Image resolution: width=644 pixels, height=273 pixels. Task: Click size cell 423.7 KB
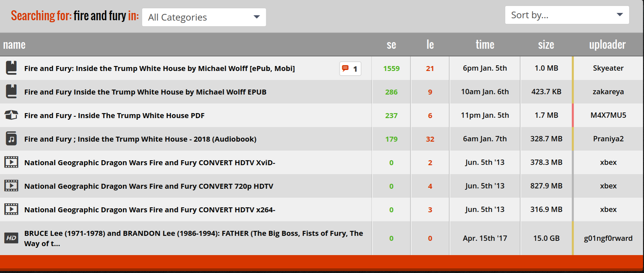click(x=546, y=92)
